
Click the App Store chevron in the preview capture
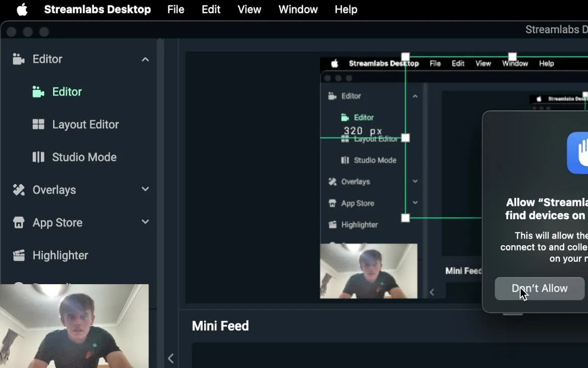[415, 202]
